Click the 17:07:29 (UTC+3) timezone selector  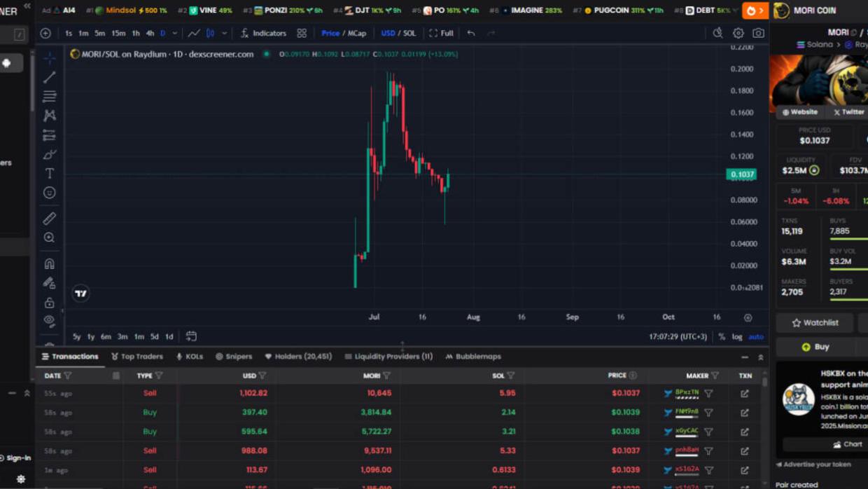(678, 337)
